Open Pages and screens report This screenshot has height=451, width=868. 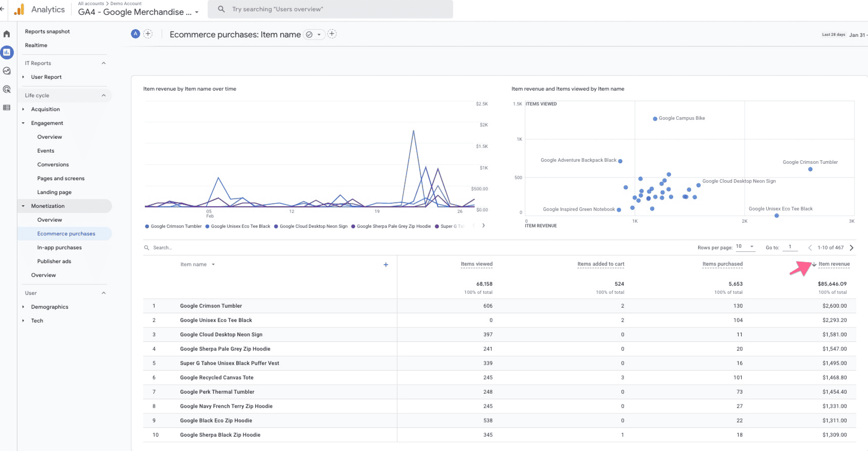(61, 178)
